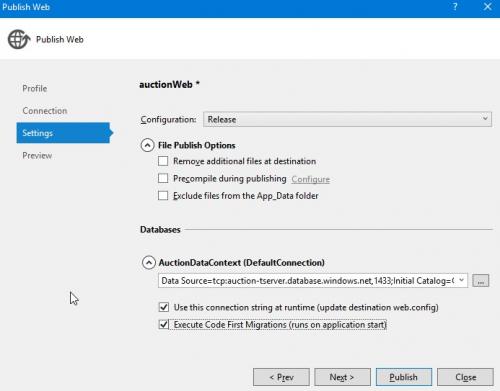
Task: Disable Execute Code First Migrations
Action: point(164,324)
